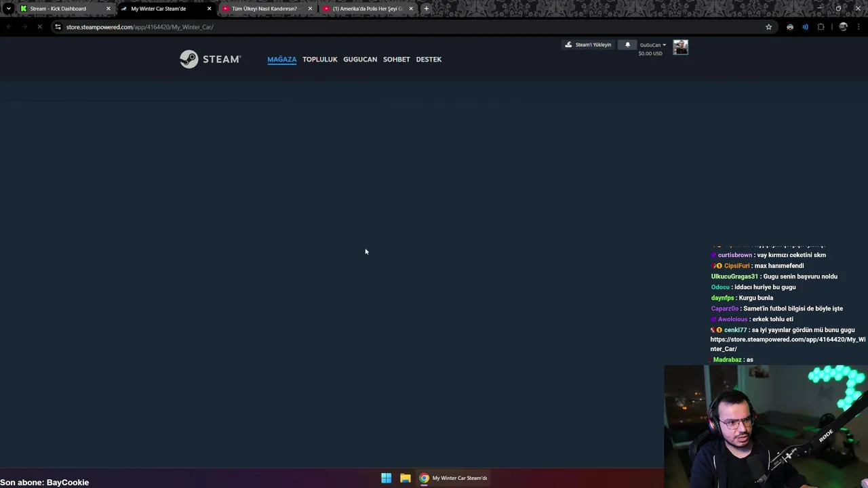Open the GUGUCAN profile menu

tap(360, 60)
